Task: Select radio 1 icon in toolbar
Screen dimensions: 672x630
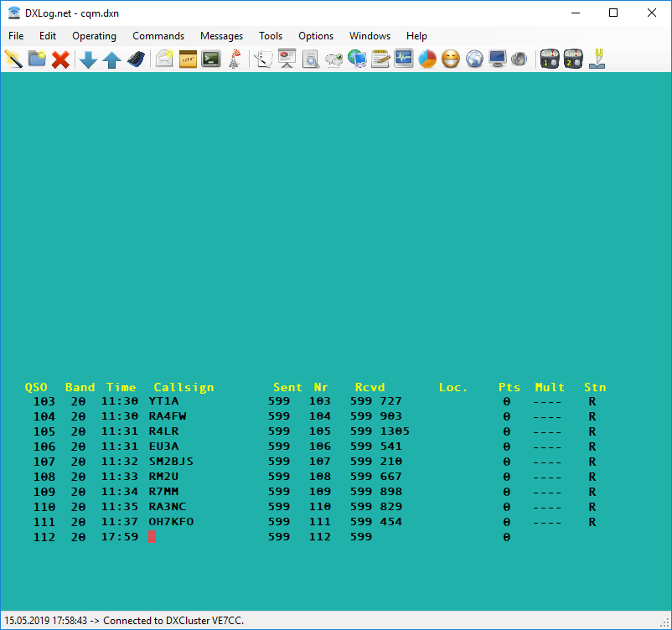Action: [550, 59]
